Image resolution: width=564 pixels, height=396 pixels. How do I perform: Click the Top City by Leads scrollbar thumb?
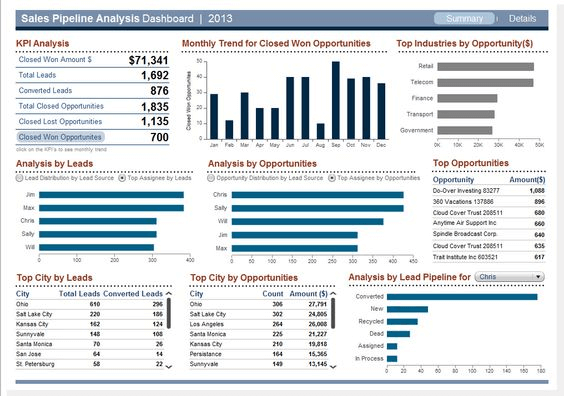pyautogui.click(x=169, y=313)
